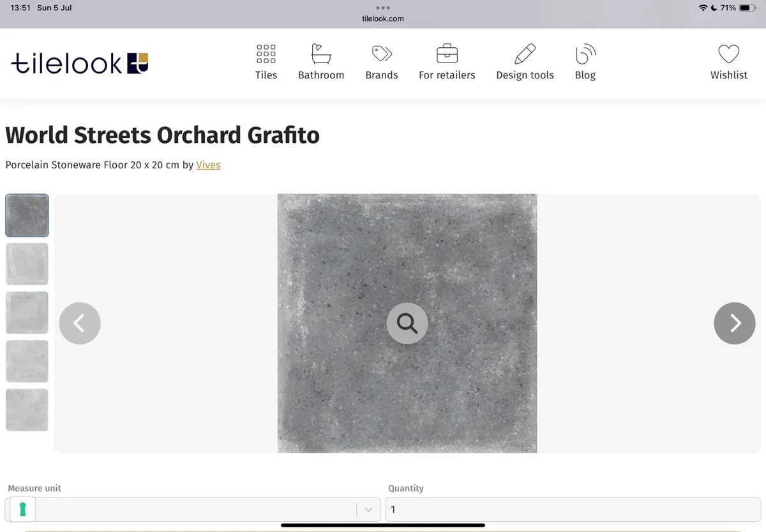Open the Brands tag icon section

[382, 62]
